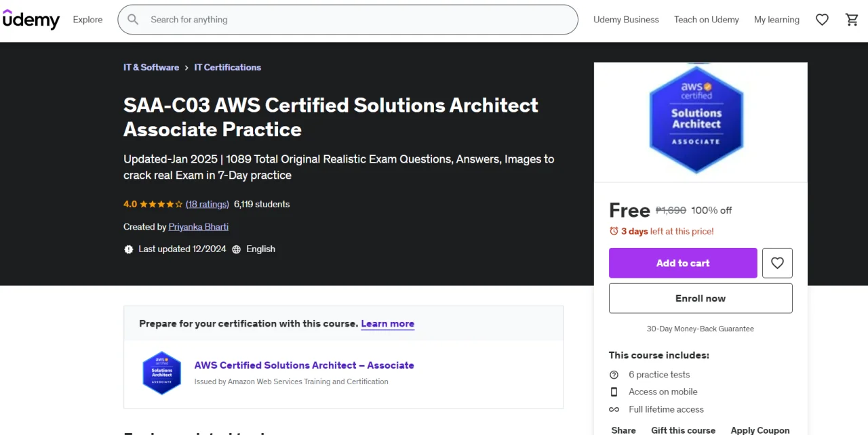The image size is (868, 435).
Task: Focus the Search for anything field
Action: [x=348, y=20]
